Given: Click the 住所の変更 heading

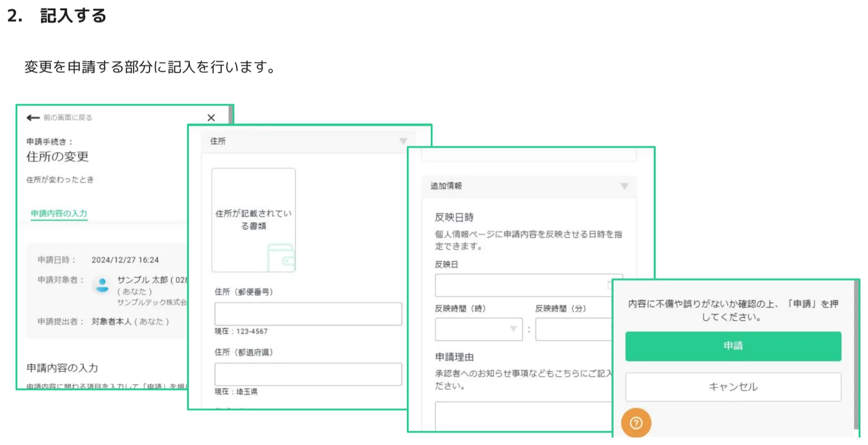Looking at the screenshot, I should [58, 157].
